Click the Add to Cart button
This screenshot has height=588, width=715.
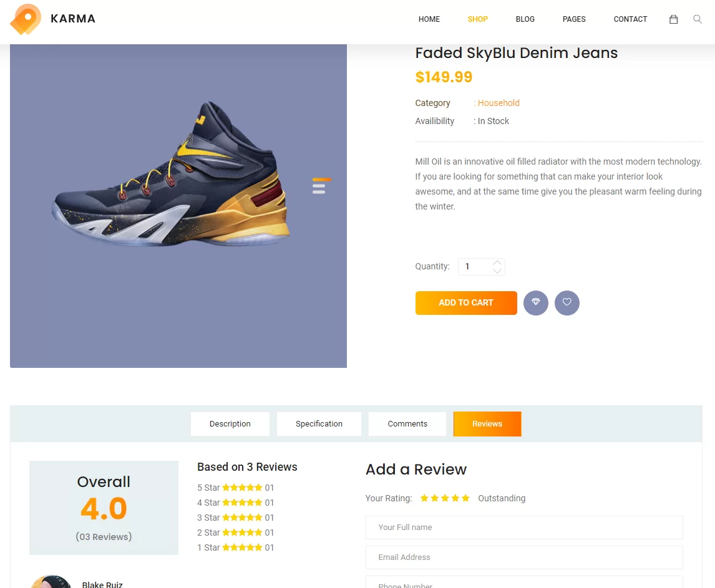pyautogui.click(x=466, y=302)
